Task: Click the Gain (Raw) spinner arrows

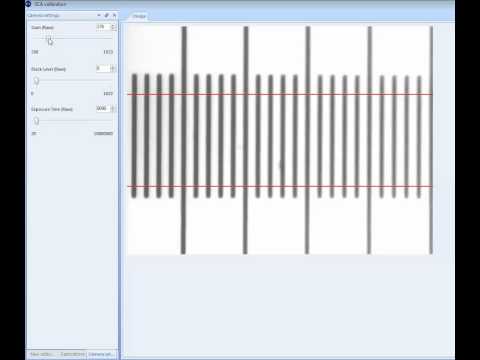Action: click(x=113, y=27)
